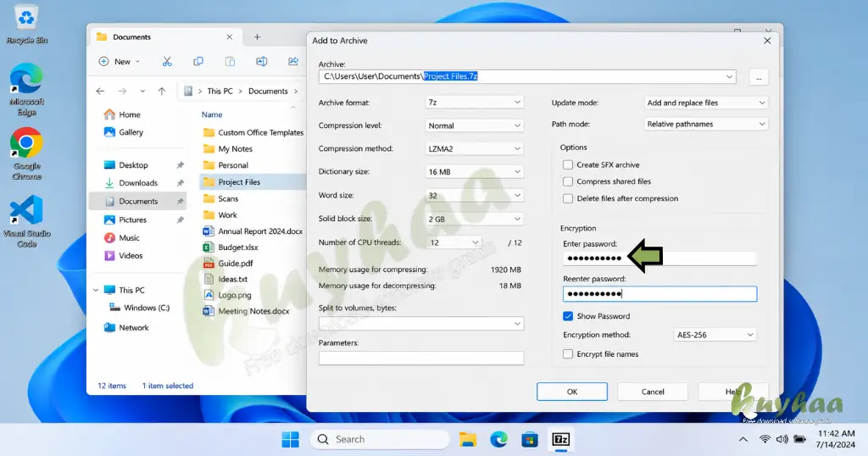Open the Word size dropdown
Image resolution: width=868 pixels, height=456 pixels.
click(475, 195)
